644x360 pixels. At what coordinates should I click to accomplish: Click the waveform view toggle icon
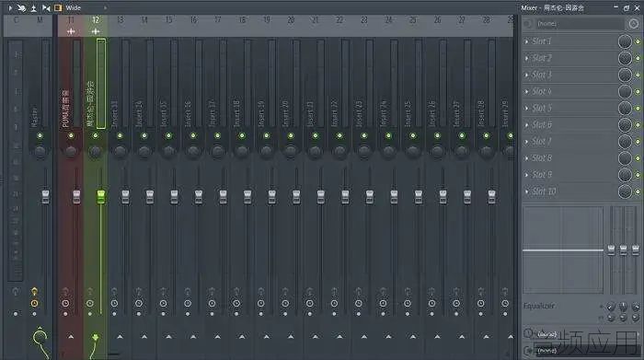click(46, 7)
